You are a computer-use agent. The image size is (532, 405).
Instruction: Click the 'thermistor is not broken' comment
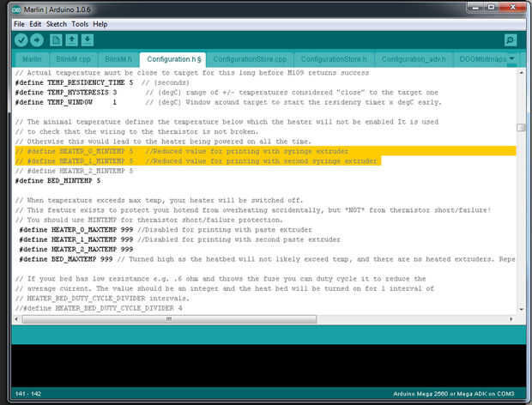pos(136,131)
